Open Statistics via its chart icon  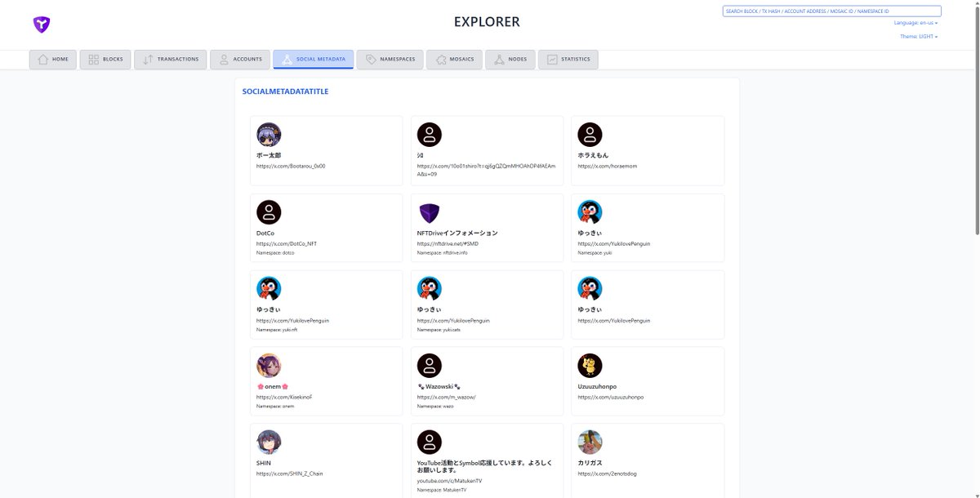pyautogui.click(x=551, y=59)
